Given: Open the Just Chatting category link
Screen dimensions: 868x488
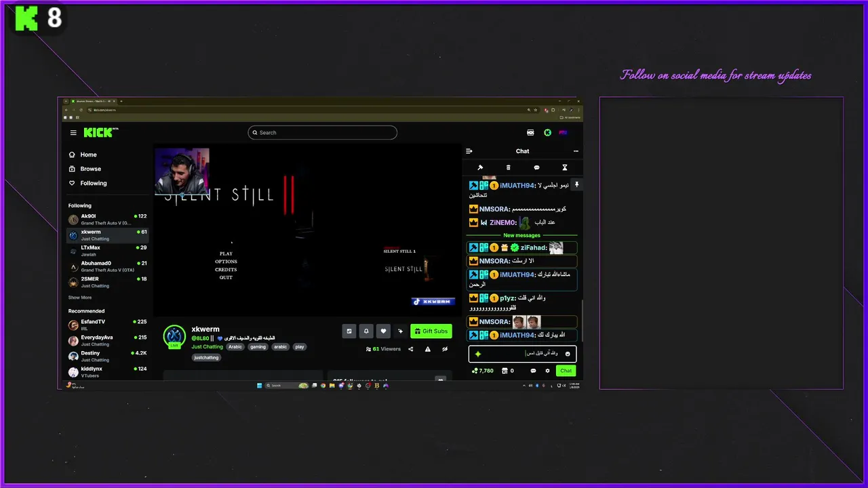Looking at the screenshot, I should tap(207, 346).
